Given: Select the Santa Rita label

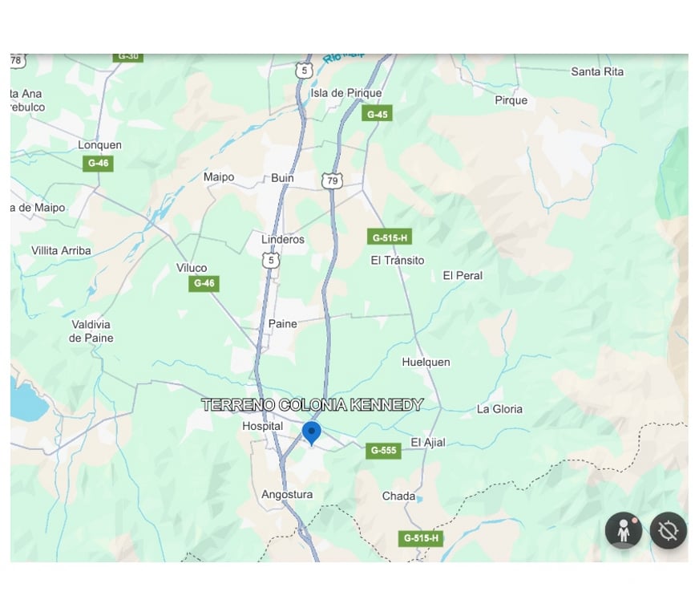Looking at the screenshot, I should 597,71.
